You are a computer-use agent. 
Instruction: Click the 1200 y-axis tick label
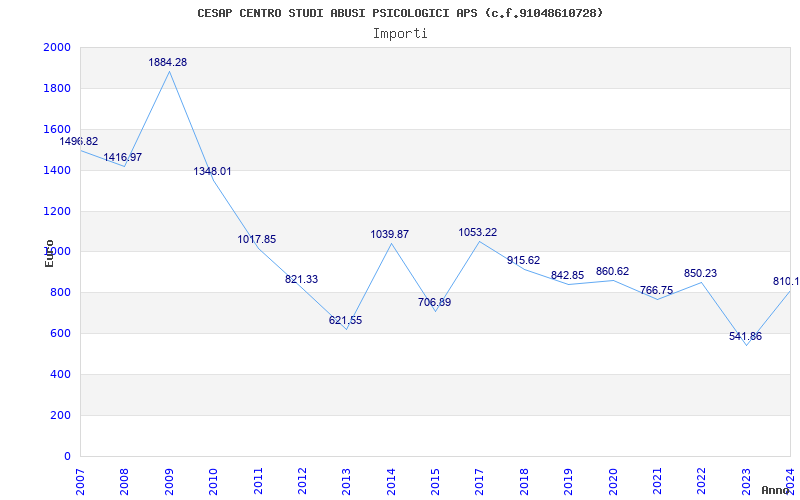[57, 211]
